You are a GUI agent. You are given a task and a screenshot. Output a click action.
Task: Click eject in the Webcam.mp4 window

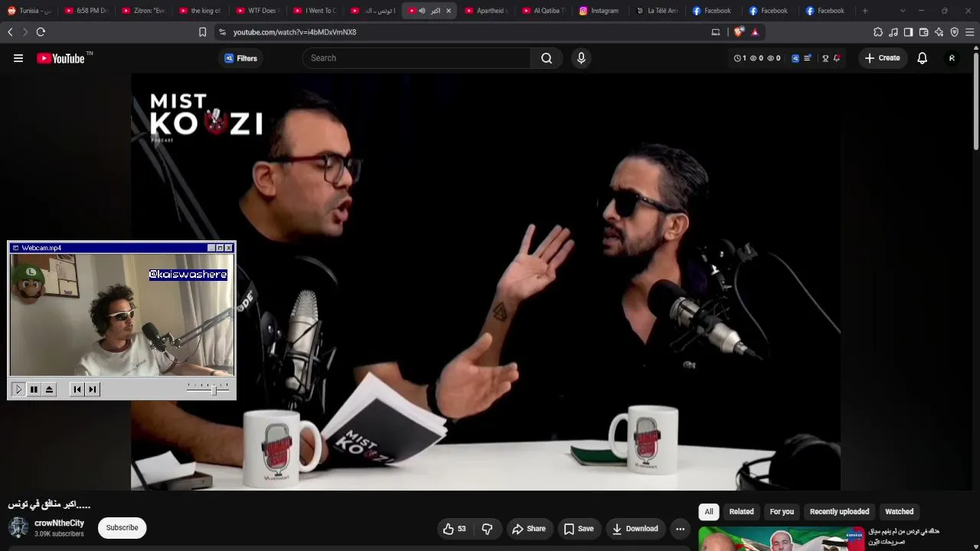click(49, 390)
